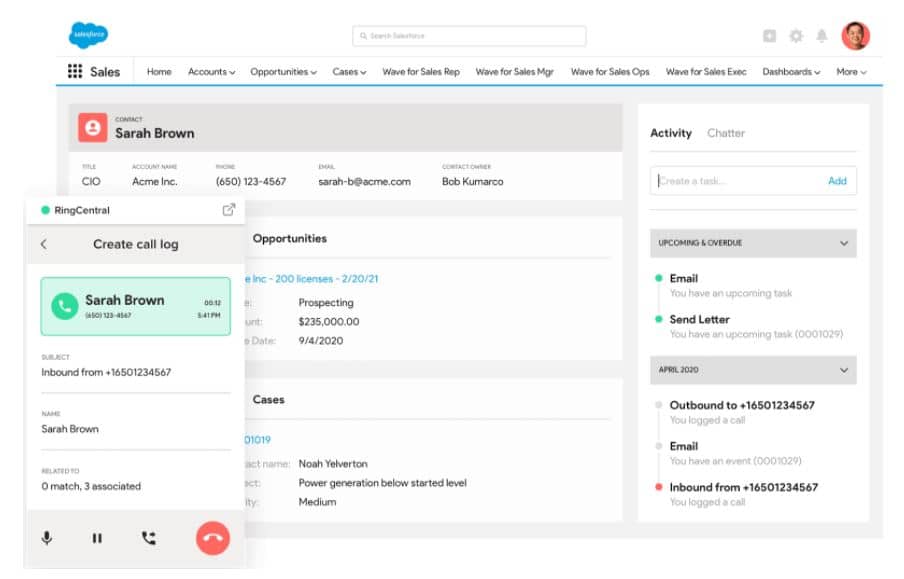Switch to the Chatter tab
904x579 pixels.
coord(726,132)
